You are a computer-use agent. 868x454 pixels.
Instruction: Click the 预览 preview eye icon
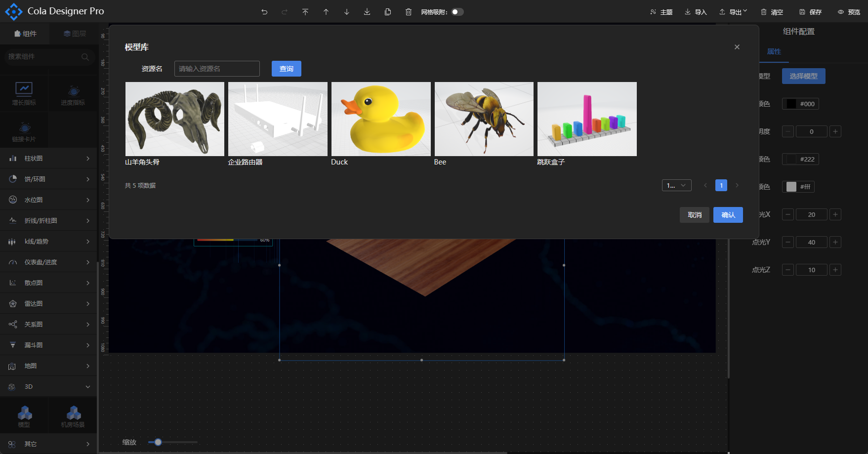(841, 12)
